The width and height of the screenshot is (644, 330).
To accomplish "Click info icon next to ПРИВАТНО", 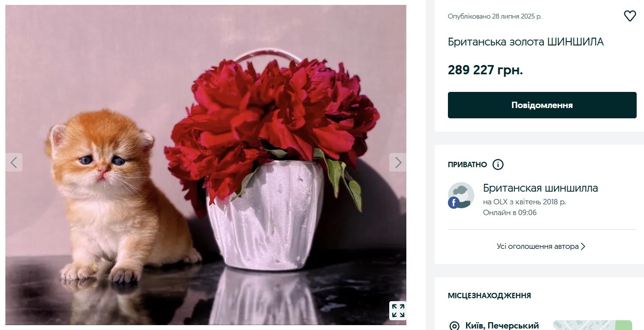I will coord(498,164).
